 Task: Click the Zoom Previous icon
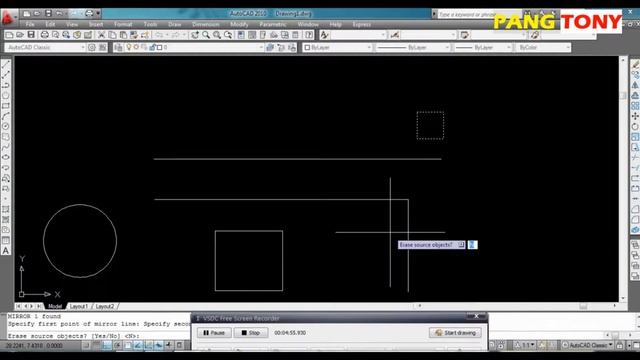click(228, 35)
